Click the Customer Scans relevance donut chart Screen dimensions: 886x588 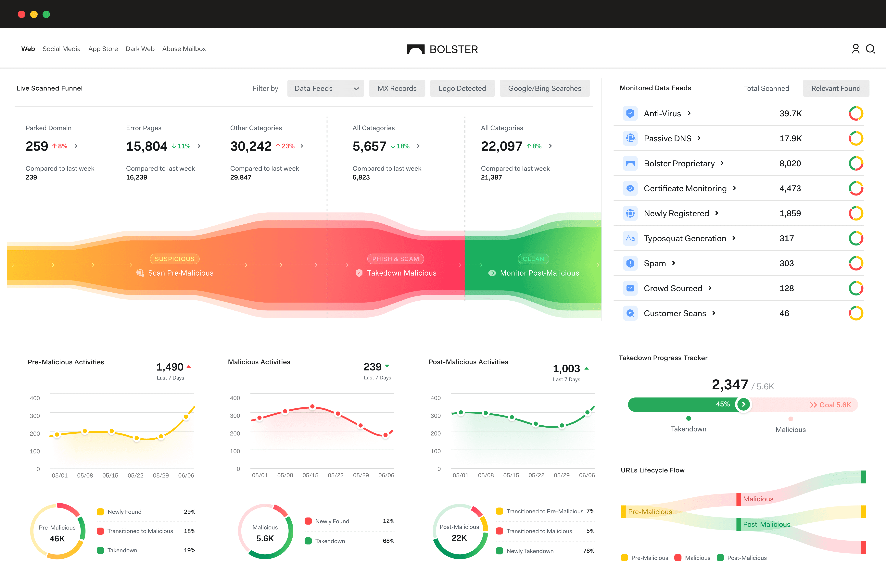coord(856,313)
